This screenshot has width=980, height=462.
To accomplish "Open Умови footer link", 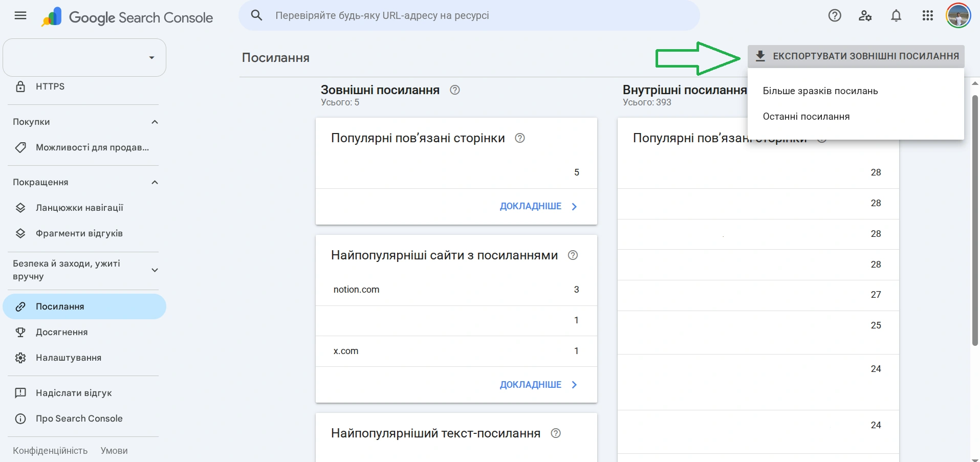I will coord(114,451).
